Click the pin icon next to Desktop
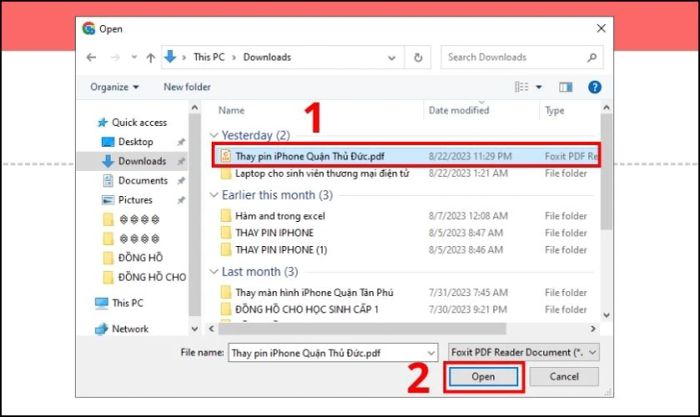 coord(181,142)
